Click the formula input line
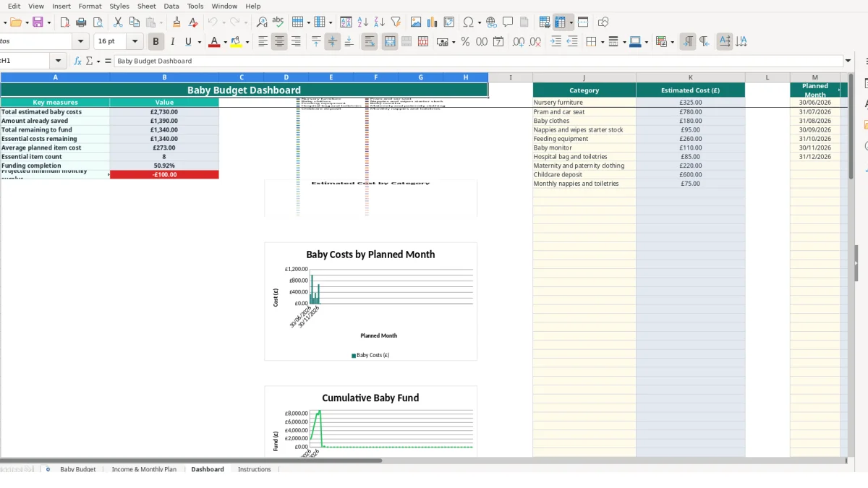 point(478,61)
